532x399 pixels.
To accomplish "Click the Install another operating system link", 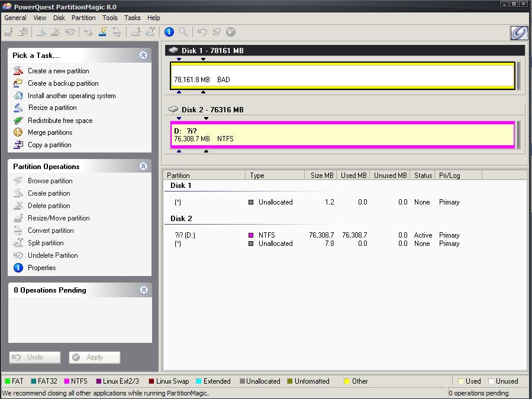I will coord(72,96).
